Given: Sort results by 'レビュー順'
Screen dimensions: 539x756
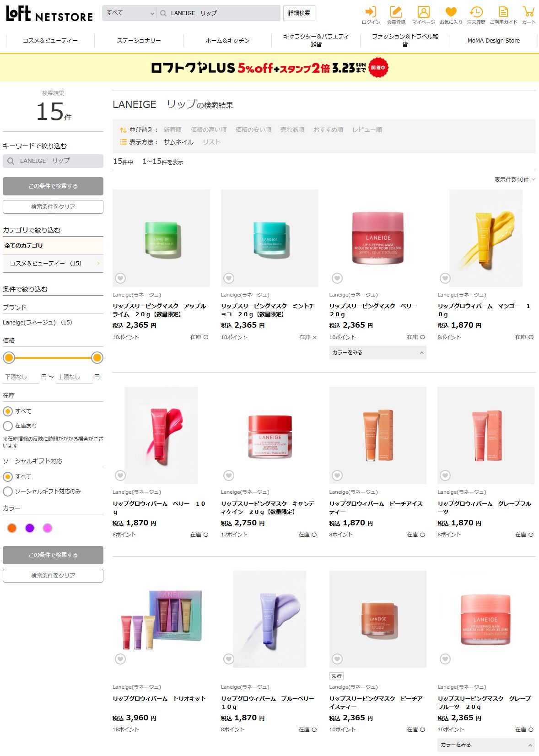Looking at the screenshot, I should coord(367,130).
